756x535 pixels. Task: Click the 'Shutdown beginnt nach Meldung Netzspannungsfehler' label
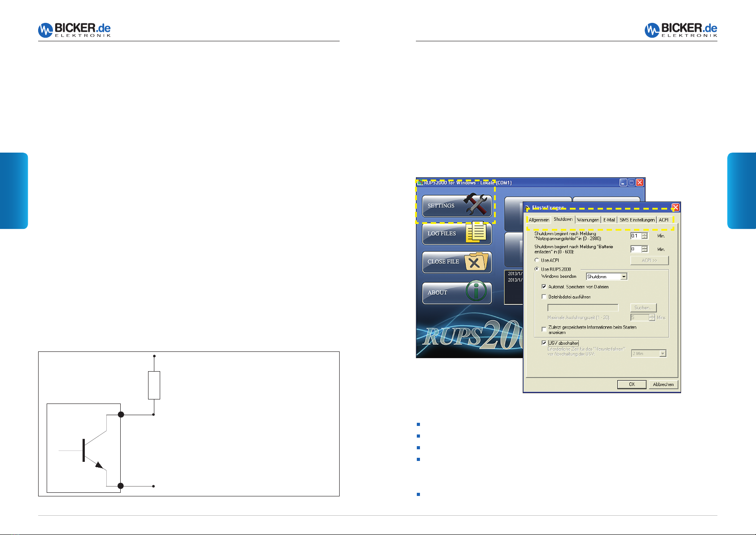pyautogui.click(x=568, y=236)
